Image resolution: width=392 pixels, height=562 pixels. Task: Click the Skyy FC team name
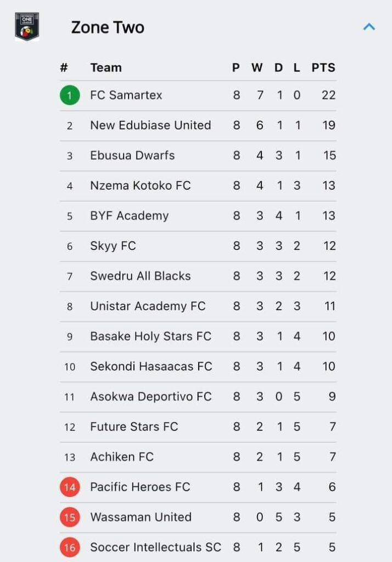click(x=113, y=246)
